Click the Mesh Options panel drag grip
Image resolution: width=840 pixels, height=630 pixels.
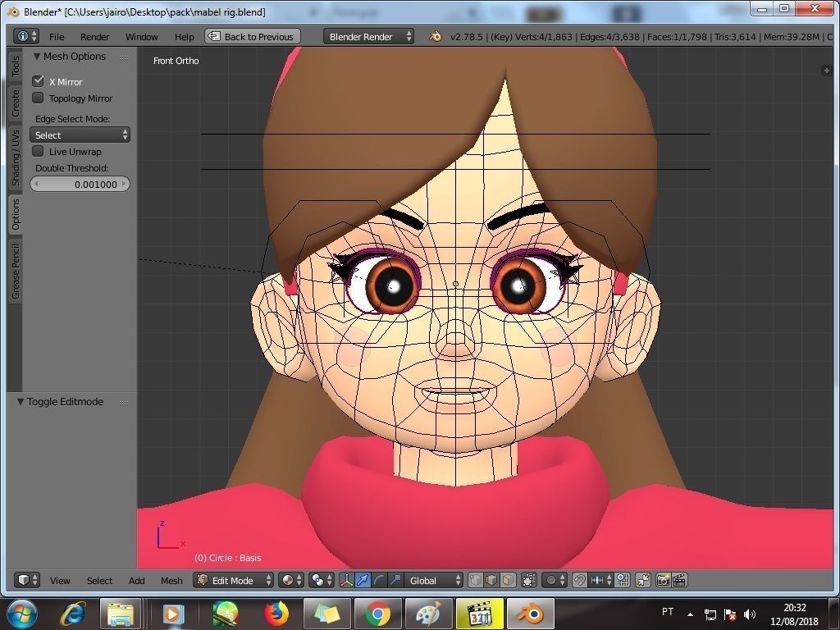124,57
